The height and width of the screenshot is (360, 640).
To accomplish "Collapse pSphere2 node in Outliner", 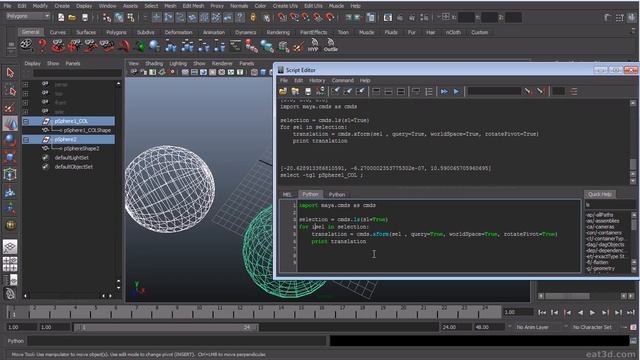I will 26,140.
